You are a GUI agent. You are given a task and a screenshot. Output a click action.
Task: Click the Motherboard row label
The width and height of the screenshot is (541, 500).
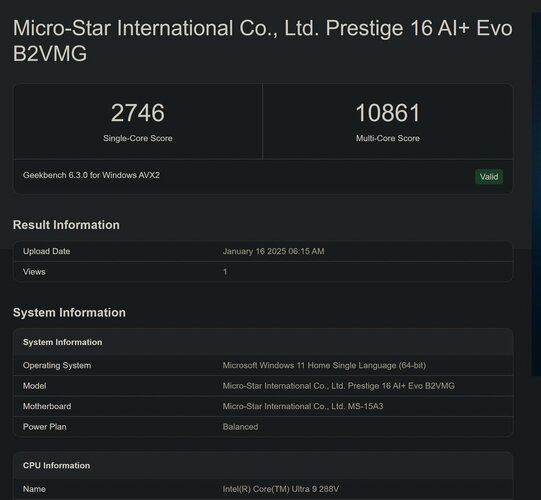click(47, 406)
